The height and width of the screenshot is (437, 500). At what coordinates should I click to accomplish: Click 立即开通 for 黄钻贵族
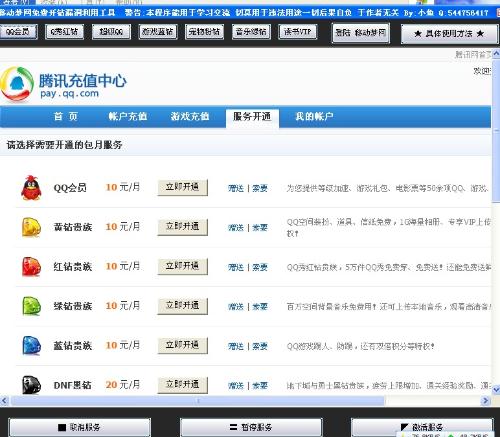[x=182, y=227]
